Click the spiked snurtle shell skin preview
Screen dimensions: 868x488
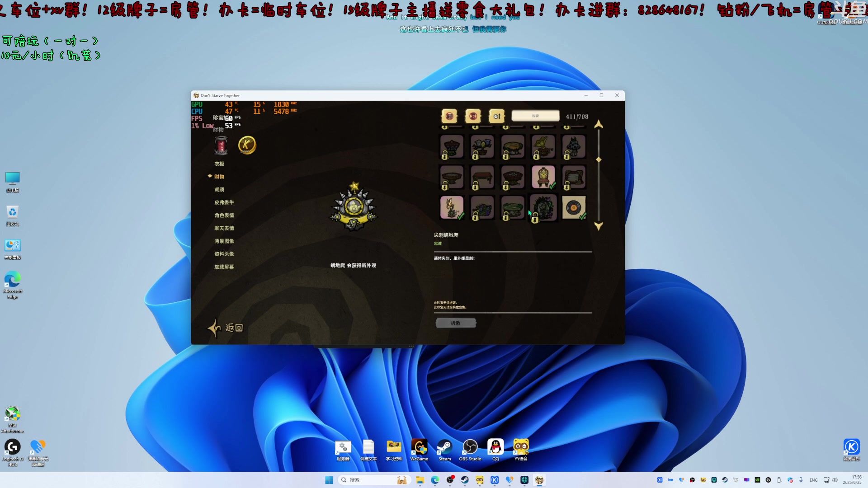(354, 206)
